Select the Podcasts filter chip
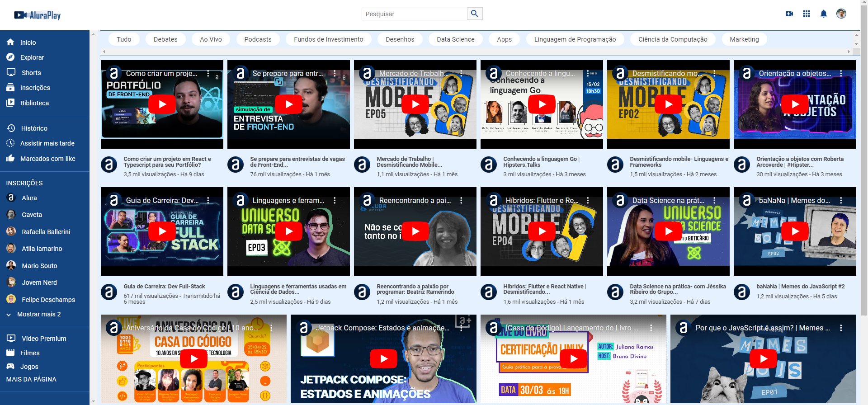This screenshot has width=868, height=405. [x=258, y=39]
